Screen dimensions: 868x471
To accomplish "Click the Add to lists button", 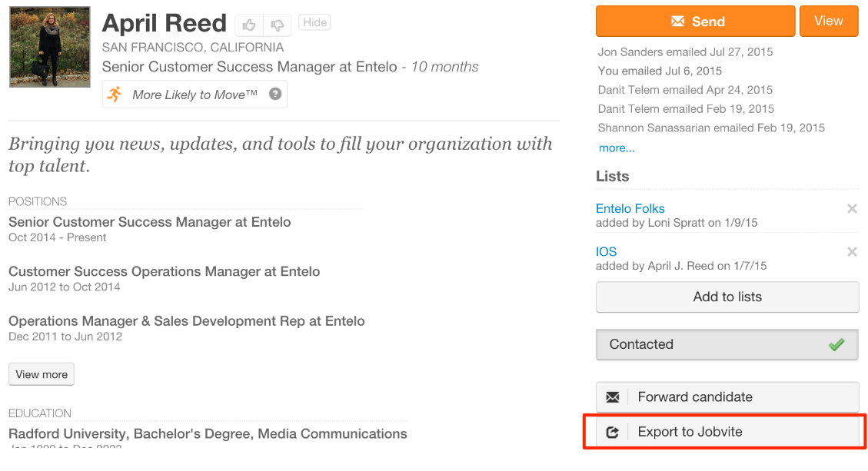I will point(727,297).
